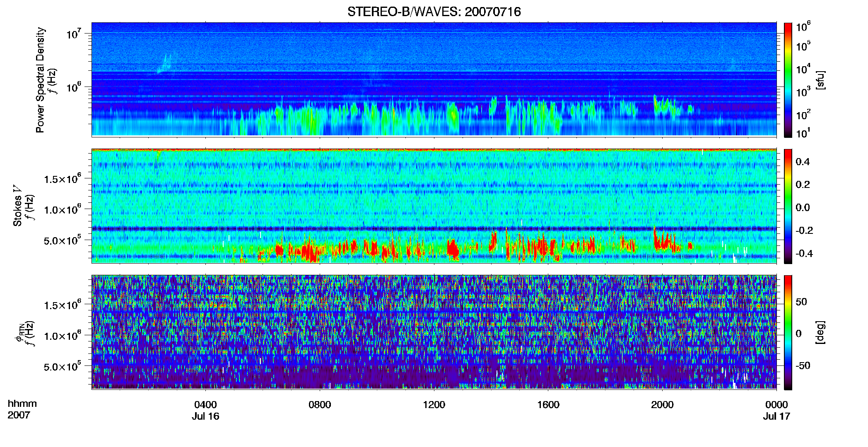The height and width of the screenshot is (447, 868).
Task: Click the 2007 year label under hhmm
Action: tap(19, 415)
